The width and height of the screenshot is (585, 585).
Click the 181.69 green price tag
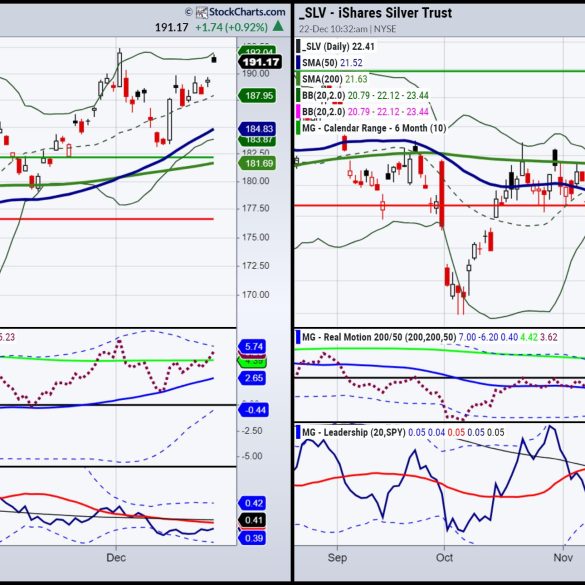(257, 163)
